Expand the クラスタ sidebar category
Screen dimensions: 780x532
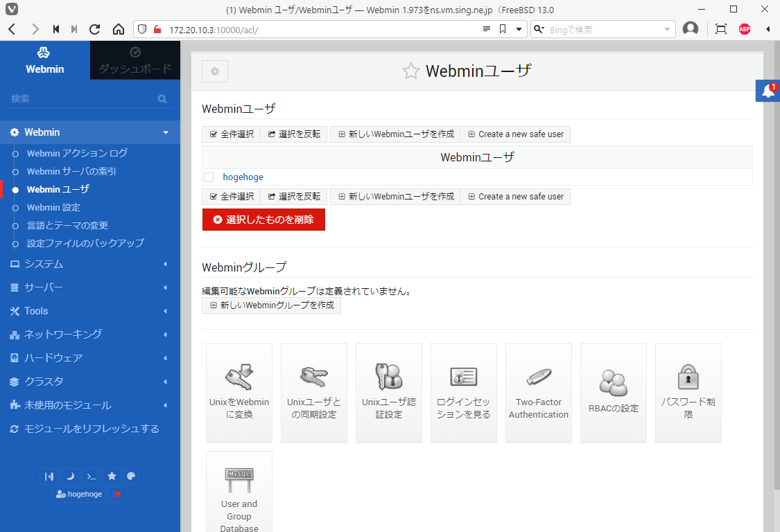coord(90,382)
